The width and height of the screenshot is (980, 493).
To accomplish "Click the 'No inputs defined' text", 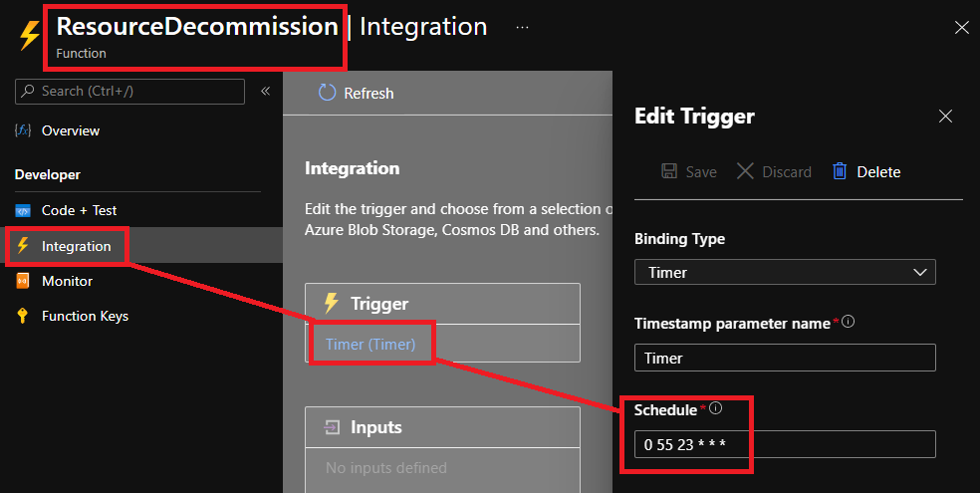I will tap(386, 468).
